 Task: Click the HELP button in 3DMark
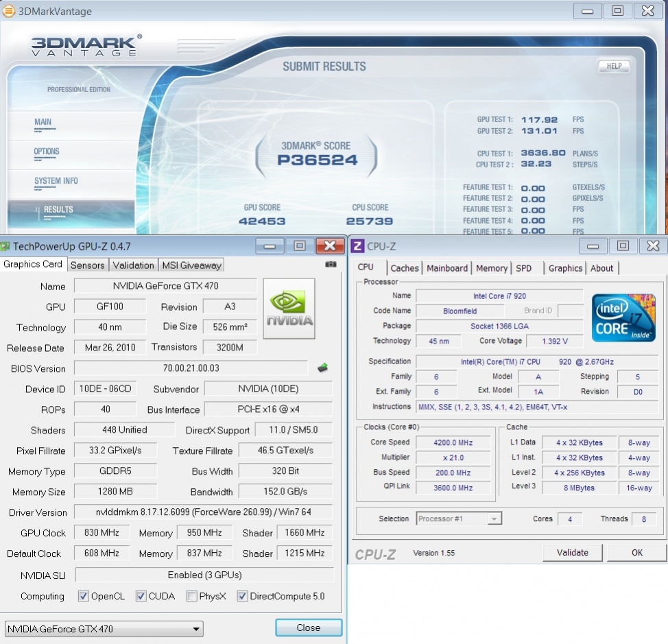tap(614, 66)
